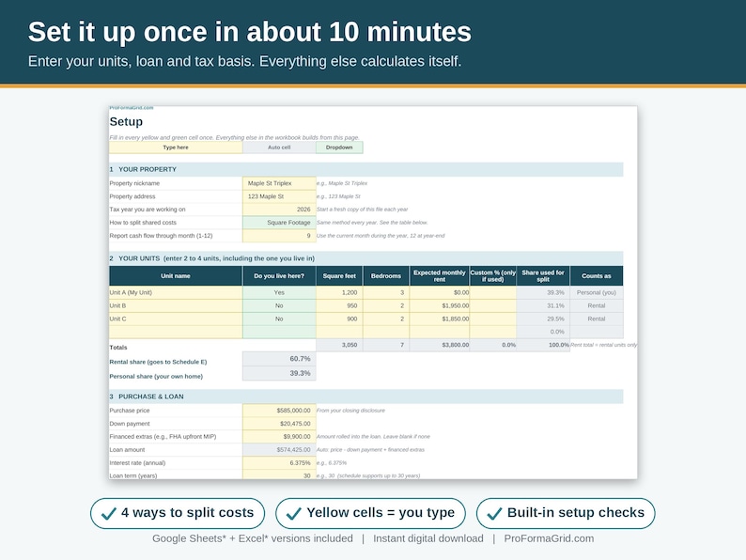Image resolution: width=746 pixels, height=560 pixels.
Task: Click the Purchase price cell $585,000.00
Action: (x=279, y=410)
